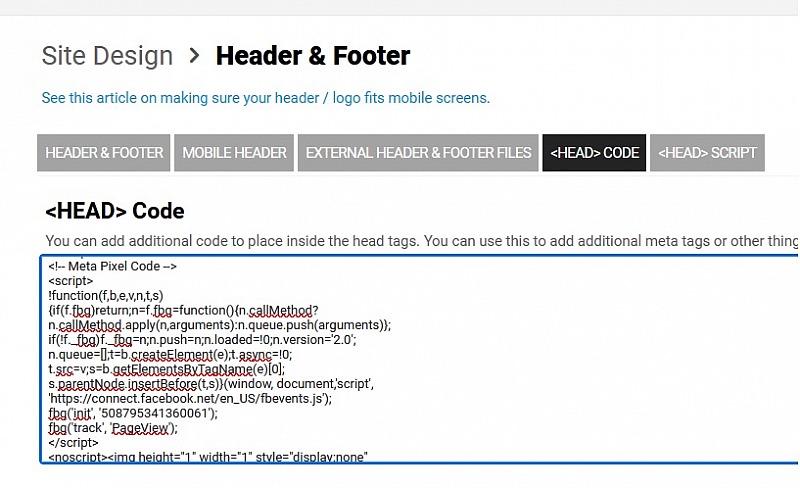
Task: Click the if(f.fbq)return code line
Action: (x=183, y=310)
